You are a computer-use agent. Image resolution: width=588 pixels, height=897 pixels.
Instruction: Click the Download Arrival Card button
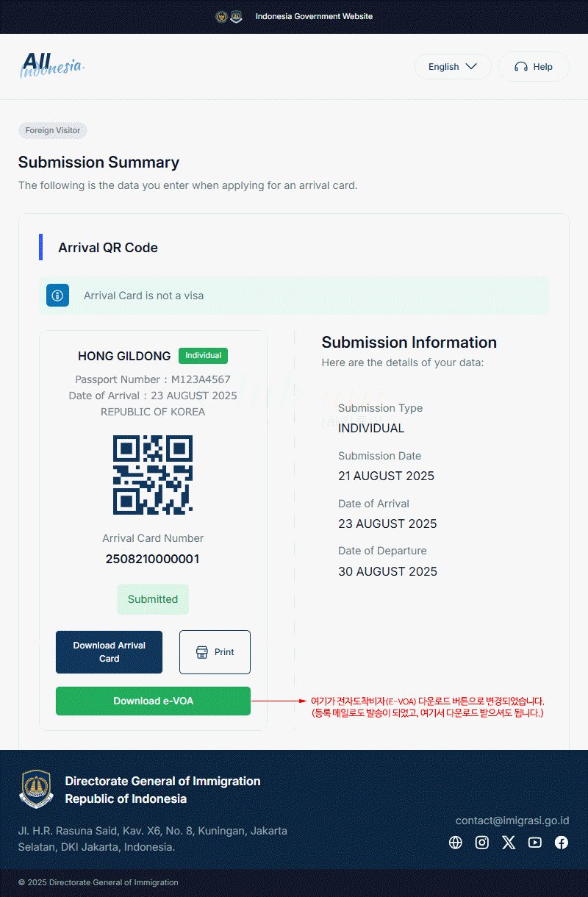pos(109,652)
